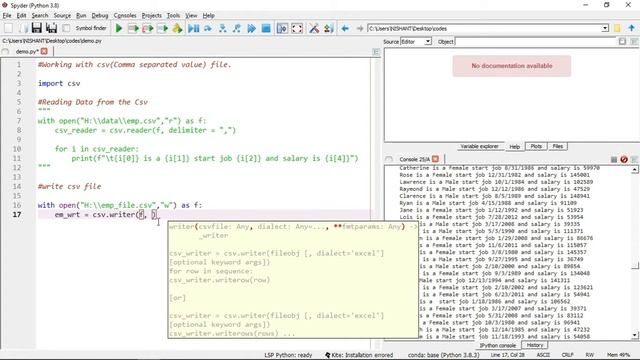Open the Consoles menu
This screenshot has height=360, width=640.
tap(125, 16)
